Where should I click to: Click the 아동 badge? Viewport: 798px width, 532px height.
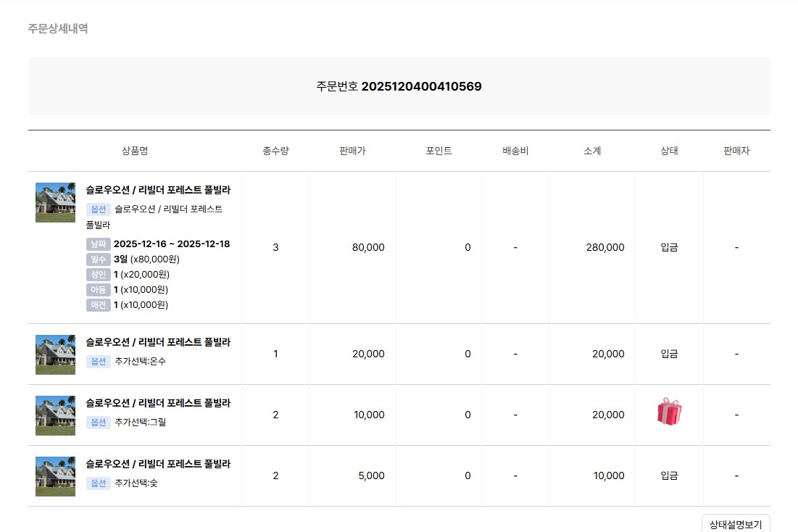tap(98, 290)
